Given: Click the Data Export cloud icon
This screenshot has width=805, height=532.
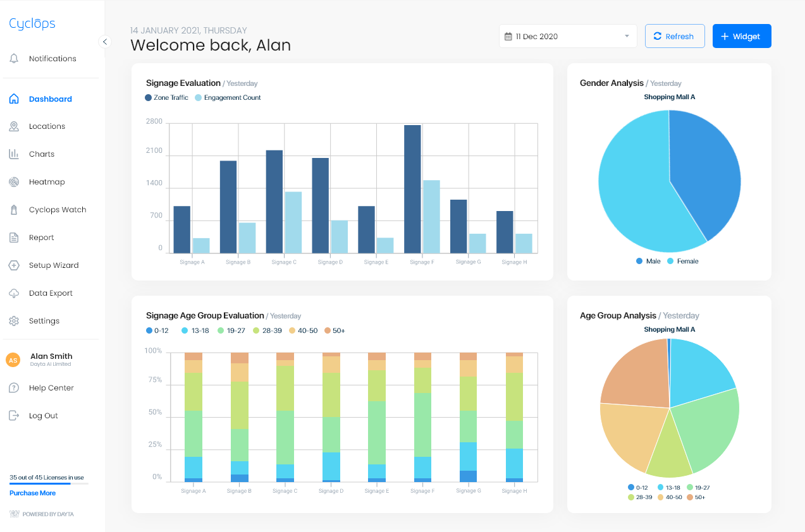Looking at the screenshot, I should pyautogui.click(x=14, y=293).
